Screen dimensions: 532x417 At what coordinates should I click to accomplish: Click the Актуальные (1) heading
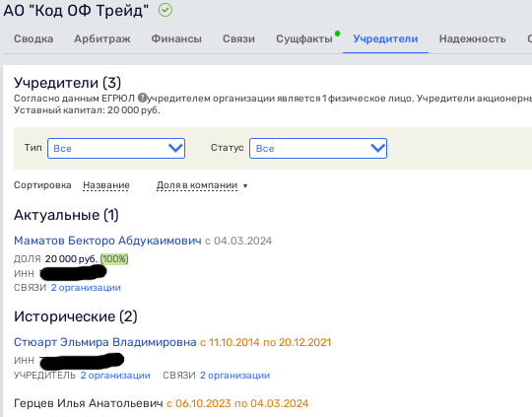[66, 215]
